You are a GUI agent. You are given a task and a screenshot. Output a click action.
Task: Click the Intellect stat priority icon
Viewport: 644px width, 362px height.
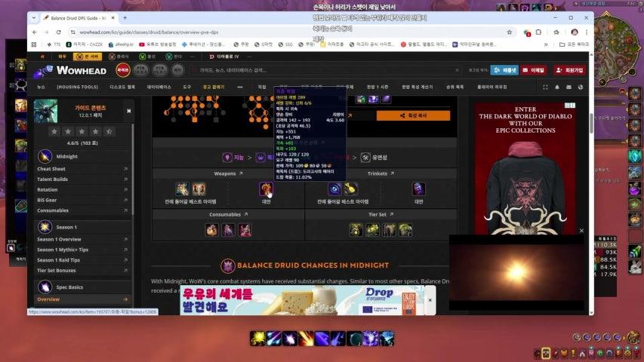click(x=226, y=158)
